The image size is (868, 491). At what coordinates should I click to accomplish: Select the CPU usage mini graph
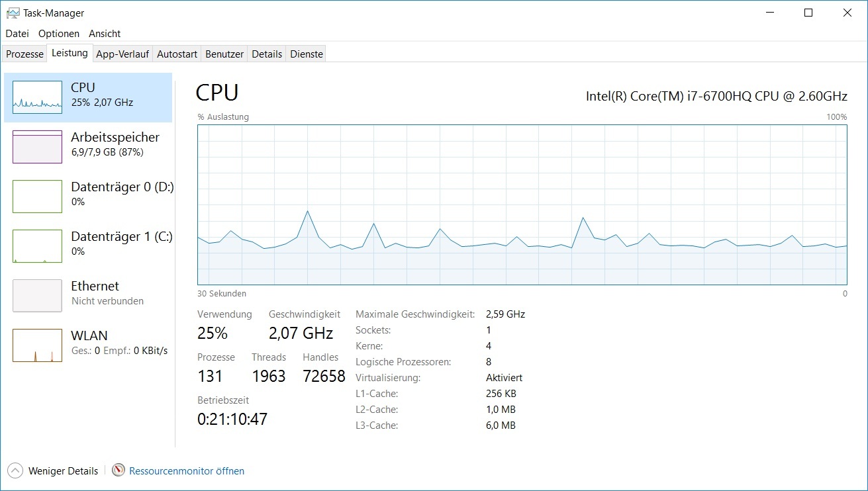(x=37, y=97)
